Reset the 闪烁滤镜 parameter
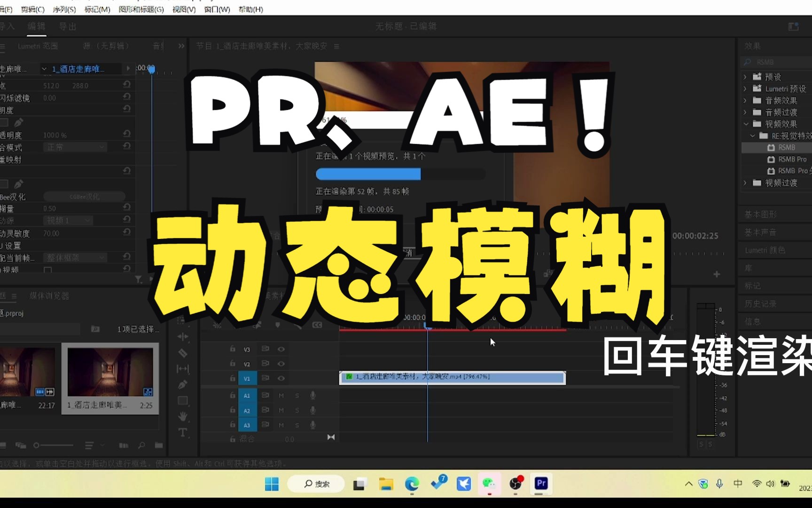 click(x=127, y=97)
